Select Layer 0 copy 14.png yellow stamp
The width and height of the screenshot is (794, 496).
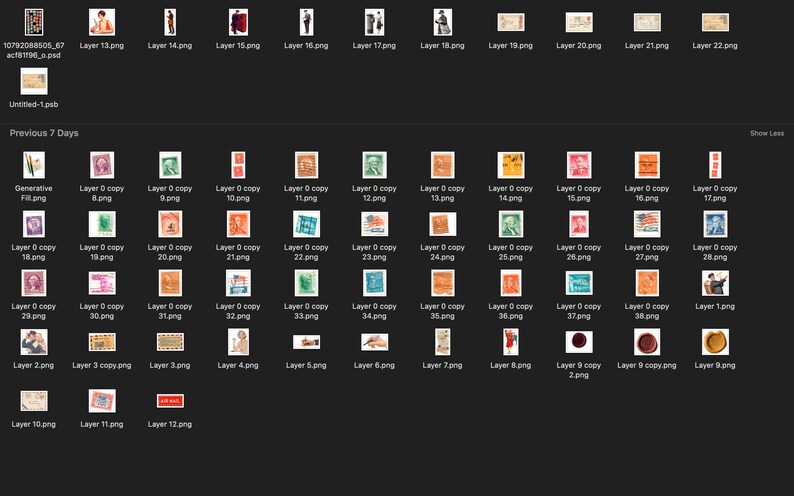[x=510, y=165]
